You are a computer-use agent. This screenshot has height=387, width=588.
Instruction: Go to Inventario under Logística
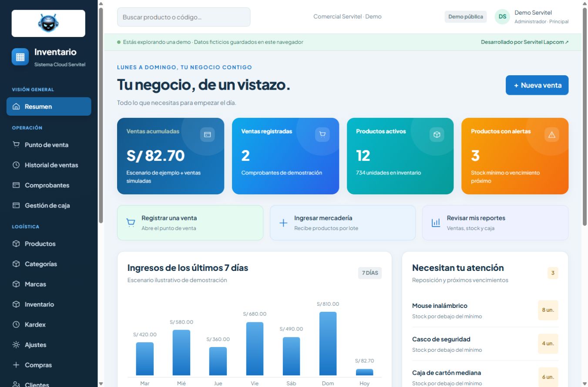(49, 304)
